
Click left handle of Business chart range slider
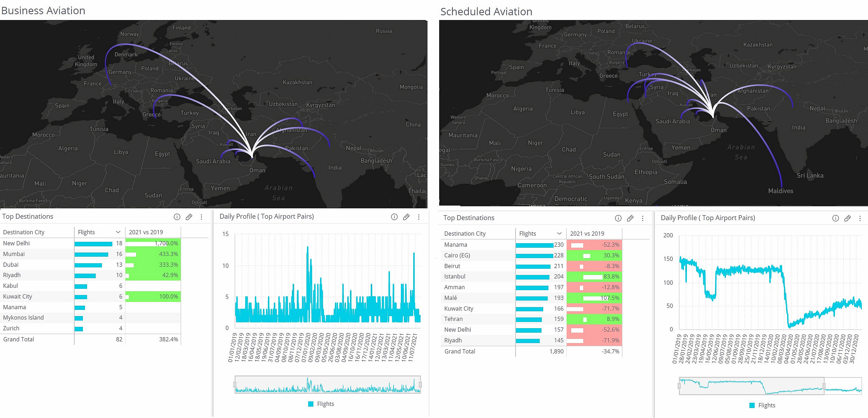tap(235, 384)
